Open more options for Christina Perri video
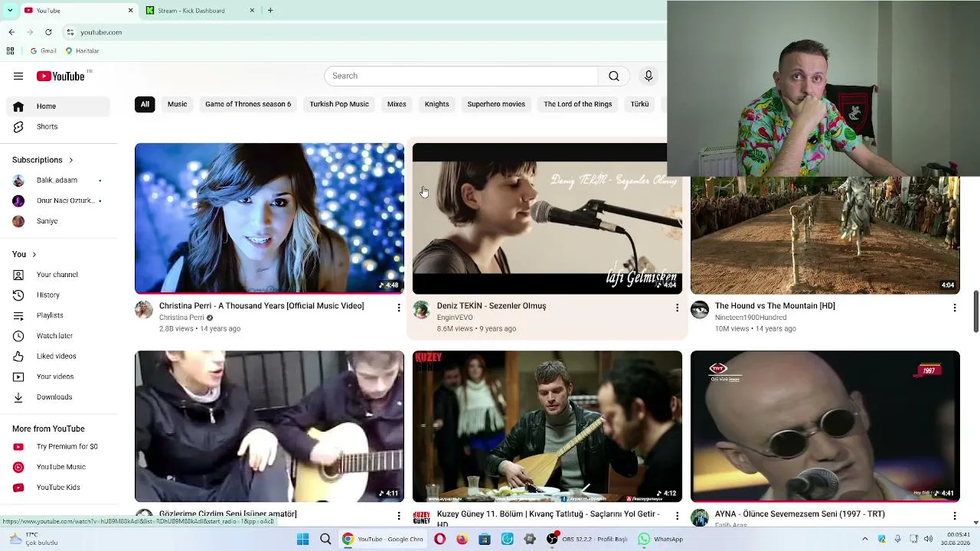The width and height of the screenshot is (980, 551). tap(398, 308)
